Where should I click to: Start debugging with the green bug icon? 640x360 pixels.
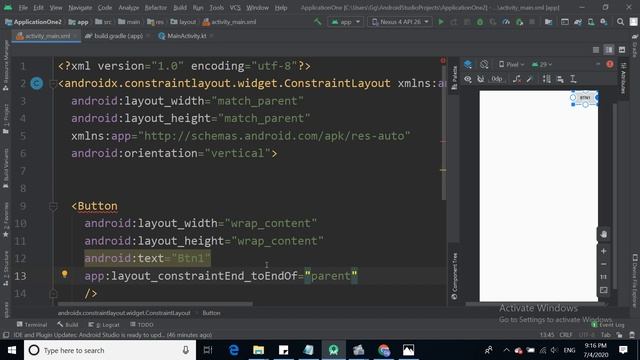[480, 22]
